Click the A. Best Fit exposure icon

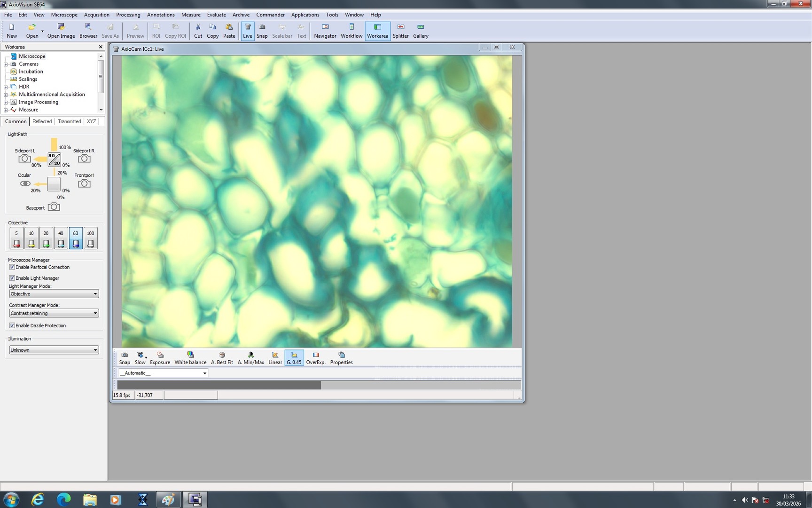(221, 357)
